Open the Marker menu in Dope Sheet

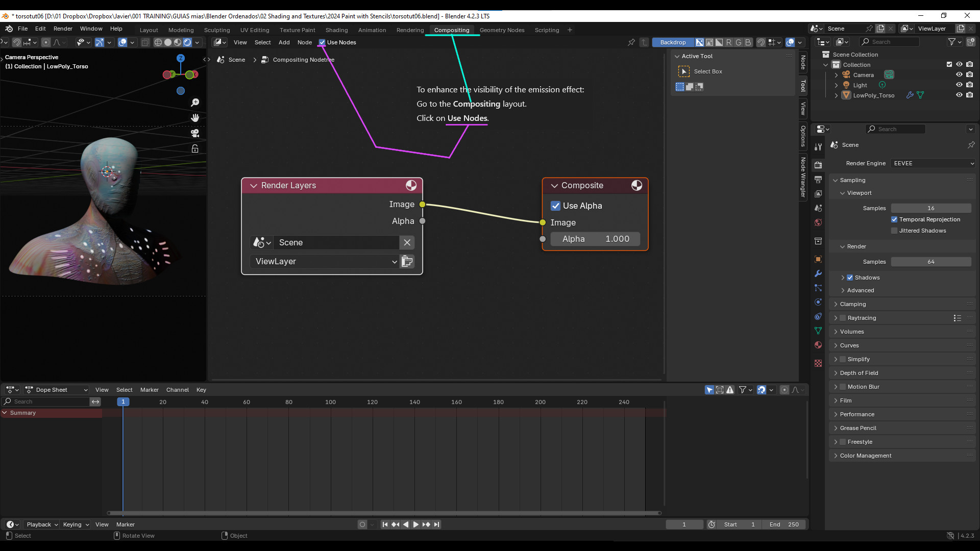point(150,390)
